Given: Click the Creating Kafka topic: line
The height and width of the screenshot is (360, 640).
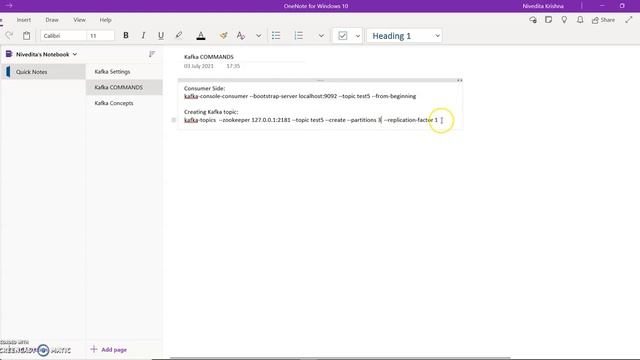Looking at the screenshot, I should pyautogui.click(x=211, y=112).
